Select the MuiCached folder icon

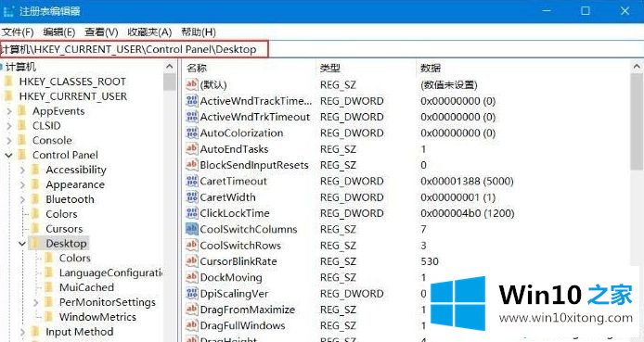(49, 287)
